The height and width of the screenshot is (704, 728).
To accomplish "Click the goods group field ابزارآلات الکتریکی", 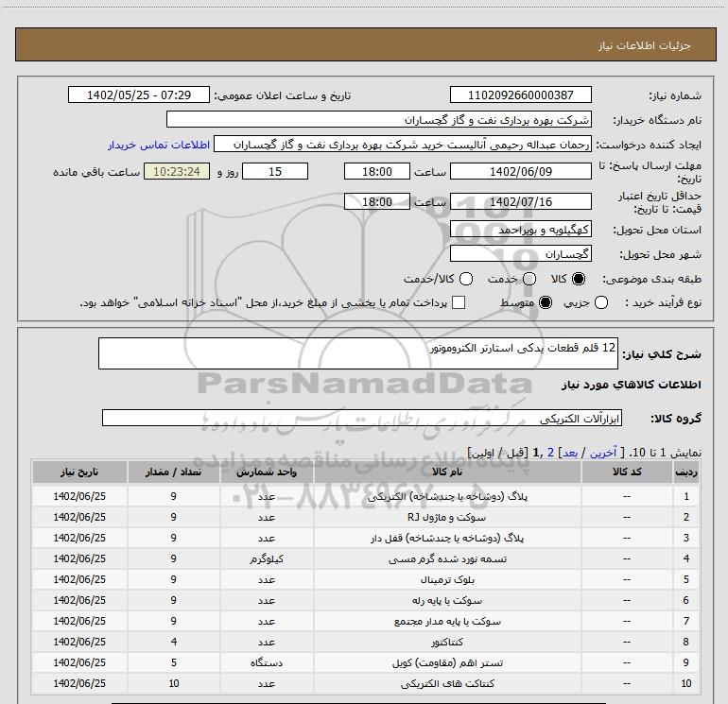I will 362,418.
